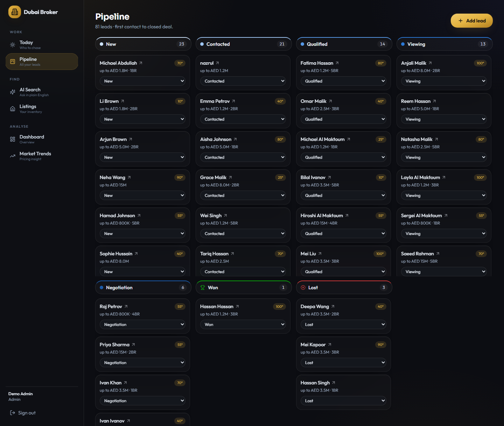Screen dimensions: 504x426
Task: Open Priya Sharma's Negotiation dropdown
Action: [142, 362]
